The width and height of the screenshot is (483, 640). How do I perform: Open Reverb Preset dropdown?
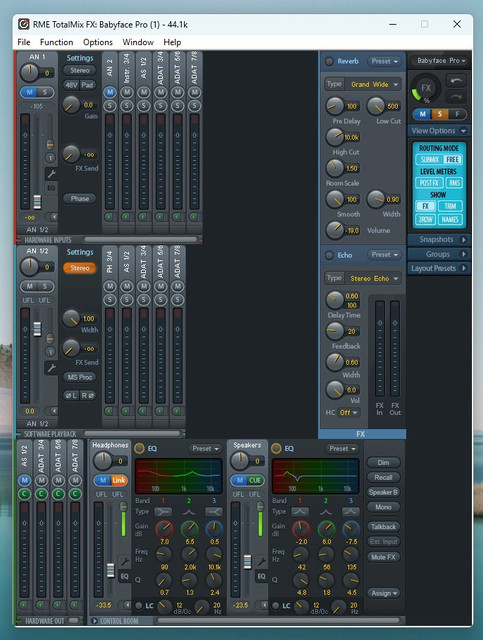(x=384, y=61)
